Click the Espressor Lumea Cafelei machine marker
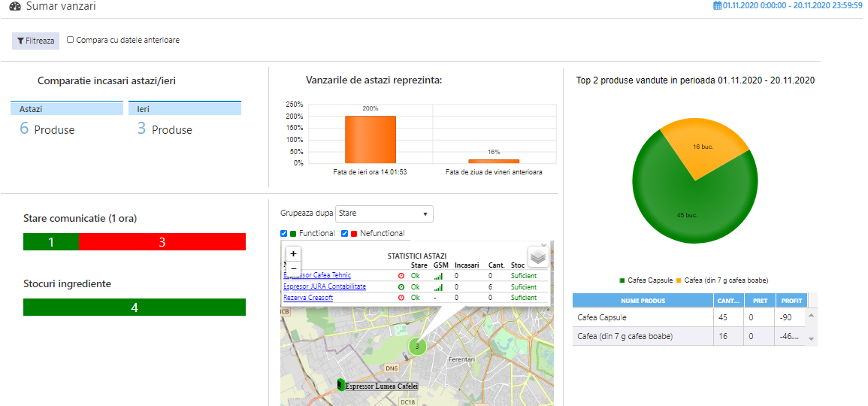The width and height of the screenshot is (868, 406). coord(341,384)
